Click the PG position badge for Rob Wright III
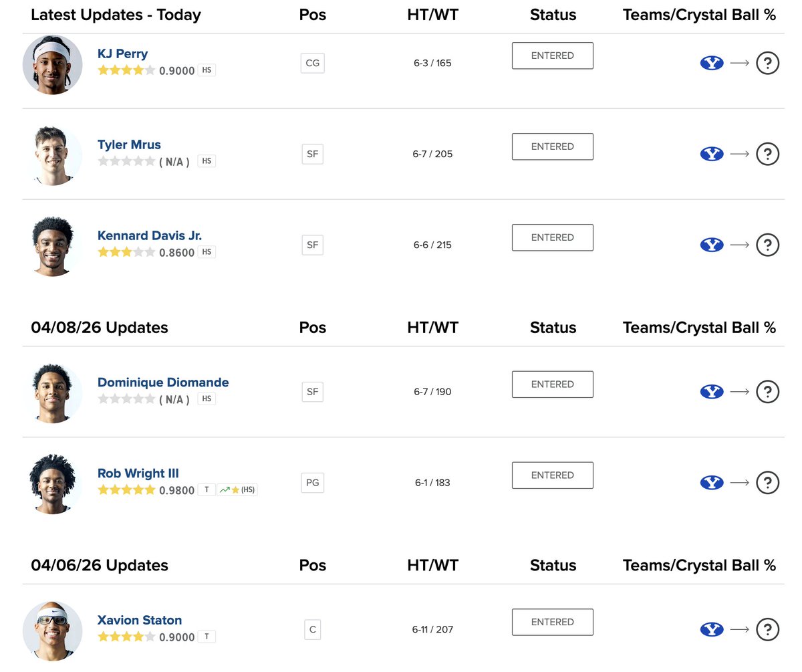Screen dimensions: 802x672 tap(312, 483)
